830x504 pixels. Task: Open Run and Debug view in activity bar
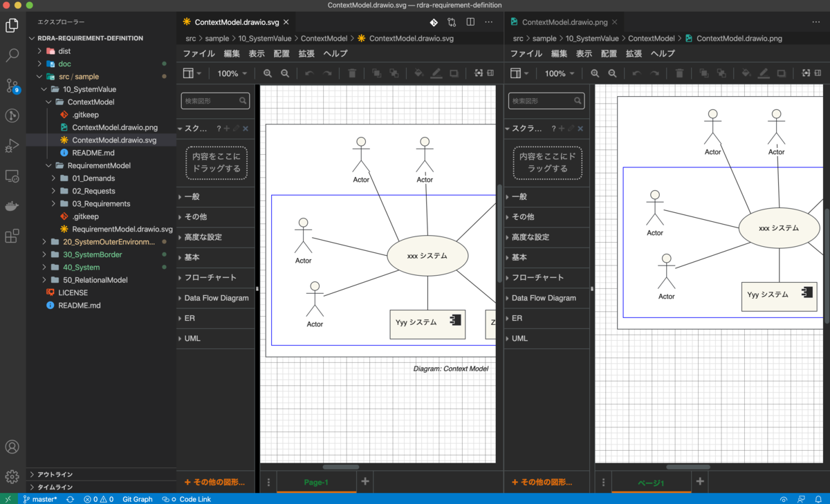(12, 146)
